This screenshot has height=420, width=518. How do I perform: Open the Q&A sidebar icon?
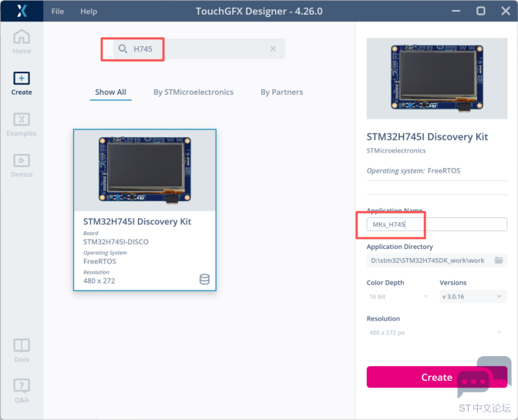point(22,390)
